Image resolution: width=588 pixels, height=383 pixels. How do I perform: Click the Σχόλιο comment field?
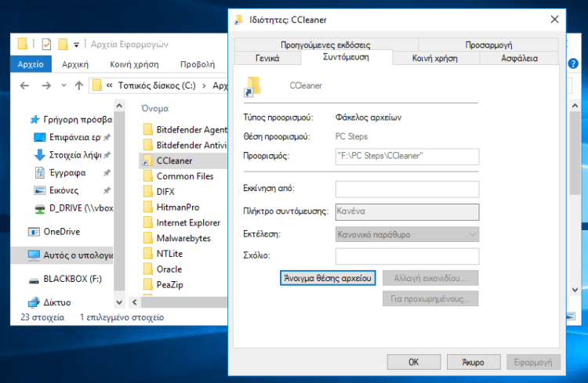pos(407,256)
